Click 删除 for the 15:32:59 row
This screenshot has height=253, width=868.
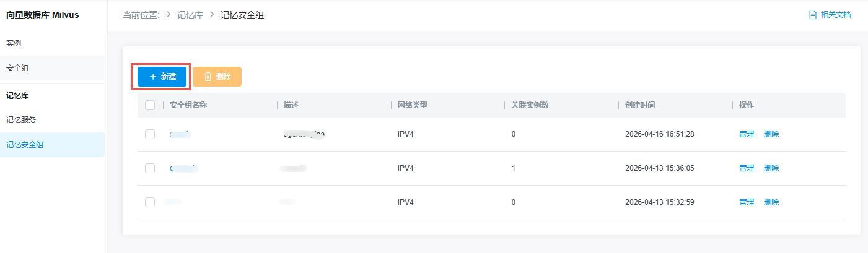pos(771,202)
